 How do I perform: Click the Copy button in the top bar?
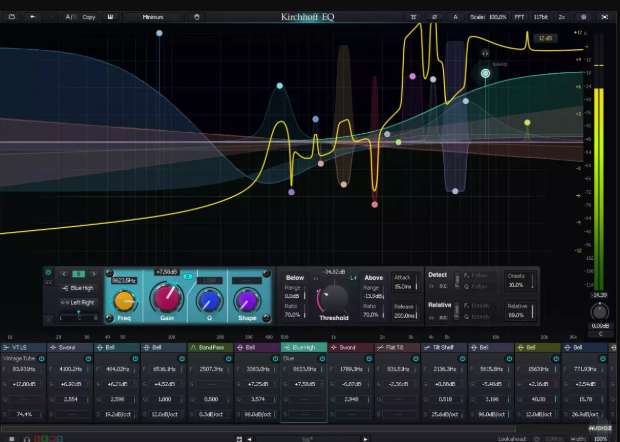pos(89,17)
